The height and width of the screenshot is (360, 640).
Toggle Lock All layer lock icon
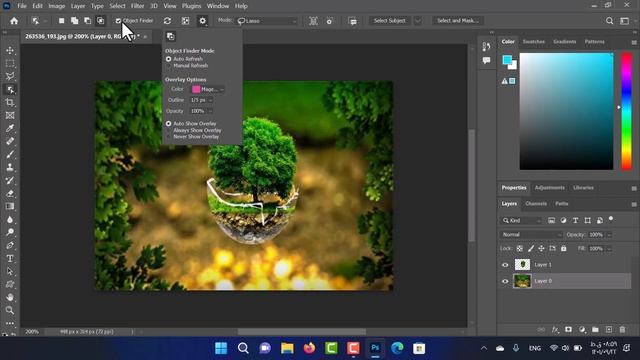(x=564, y=248)
